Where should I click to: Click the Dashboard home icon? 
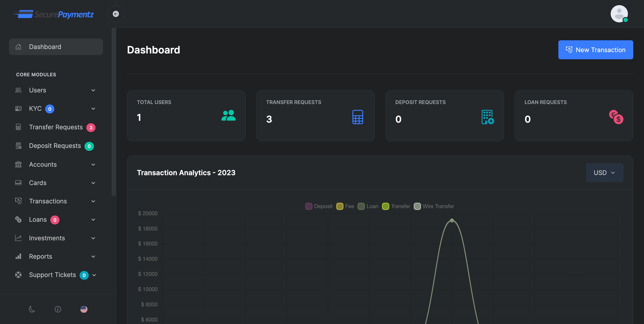18,47
